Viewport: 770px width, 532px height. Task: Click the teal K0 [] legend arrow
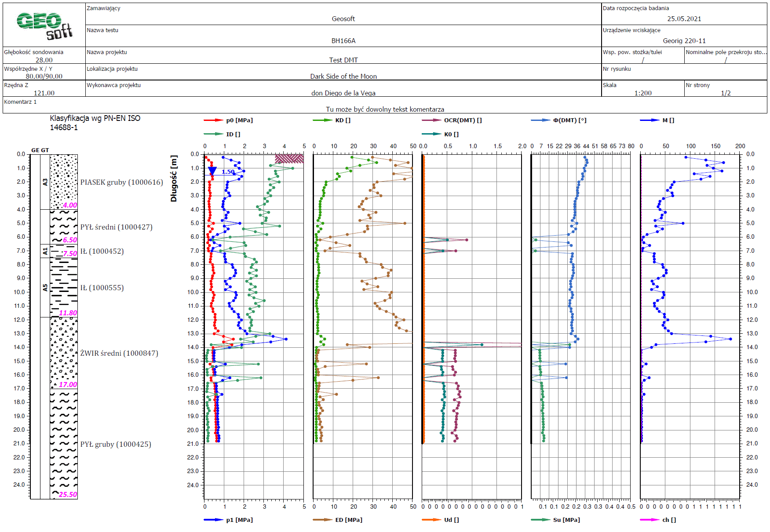431,134
